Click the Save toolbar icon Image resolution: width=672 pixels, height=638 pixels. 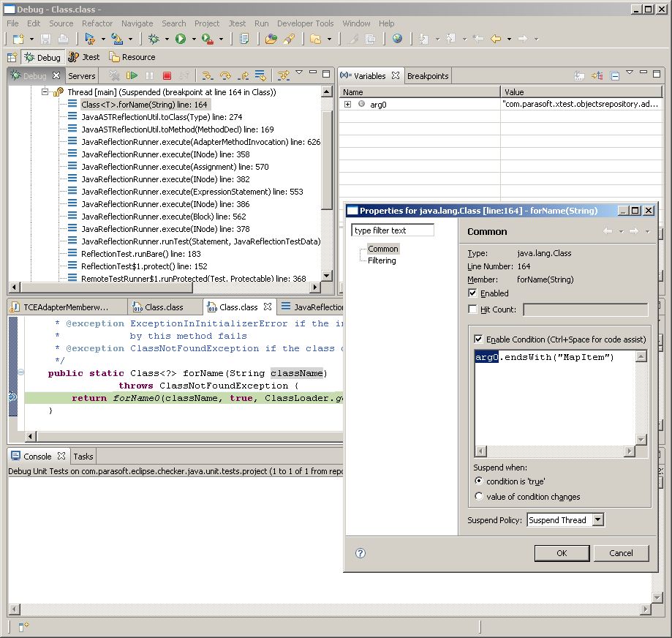[45, 39]
